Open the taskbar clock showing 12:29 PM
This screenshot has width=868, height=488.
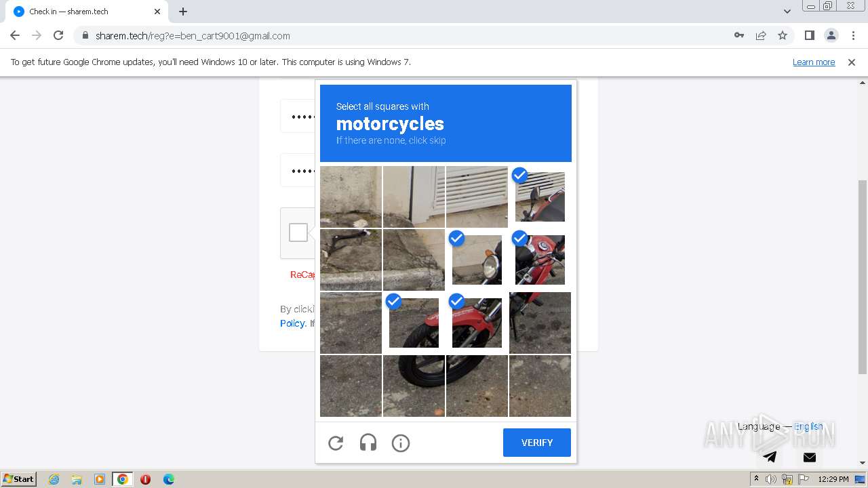(x=833, y=479)
